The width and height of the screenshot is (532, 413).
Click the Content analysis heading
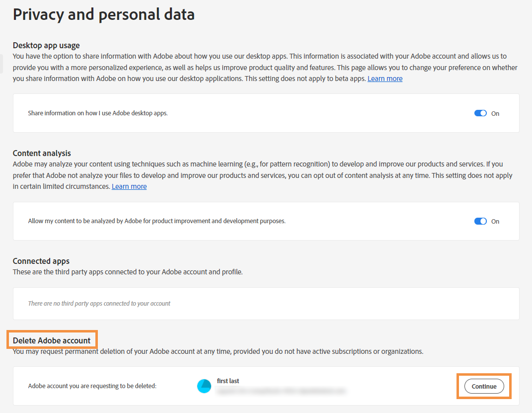[42, 154]
